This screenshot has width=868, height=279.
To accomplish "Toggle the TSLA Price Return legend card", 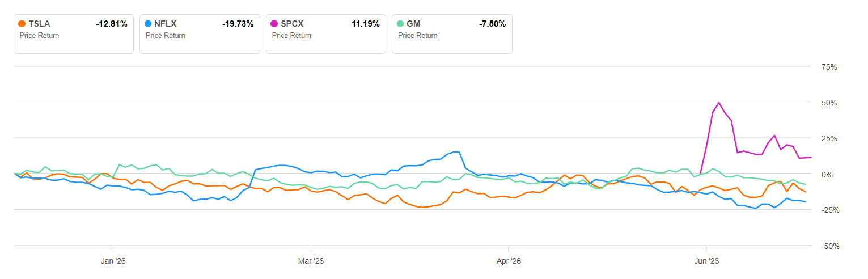I will point(74,34).
